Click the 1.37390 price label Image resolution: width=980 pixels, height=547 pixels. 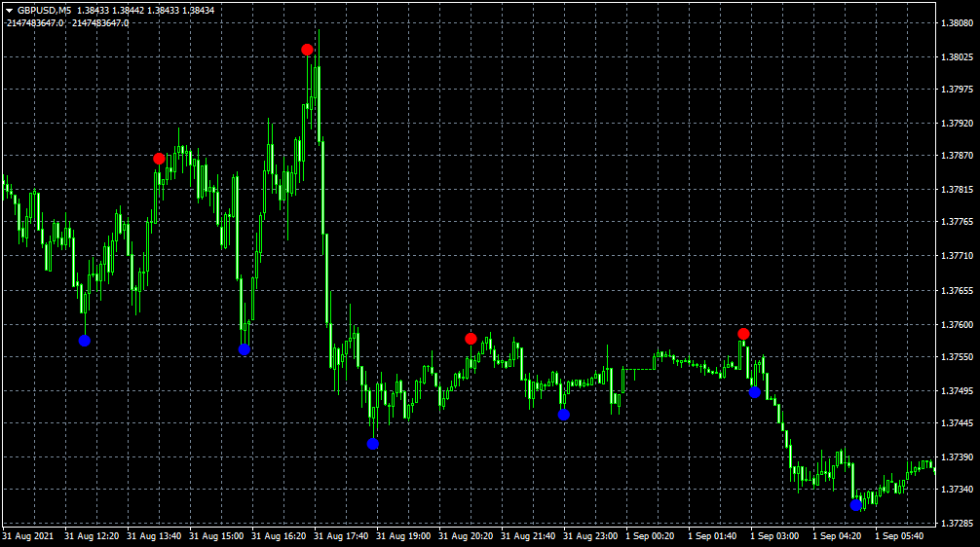pos(957,457)
